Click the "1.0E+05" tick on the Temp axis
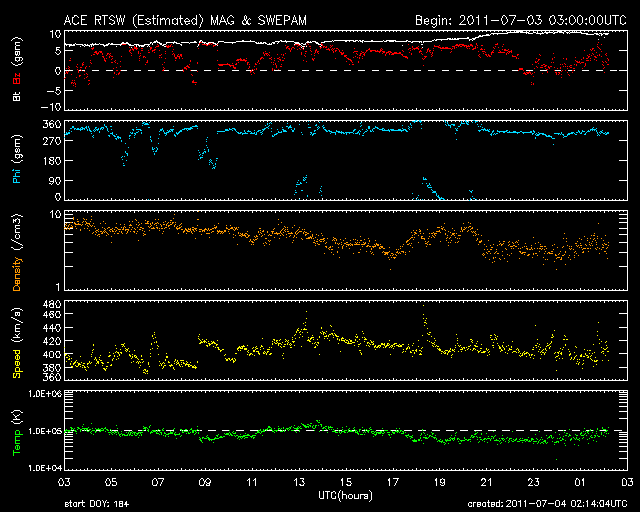Image resolution: width=640 pixels, height=512 pixels. [45, 431]
